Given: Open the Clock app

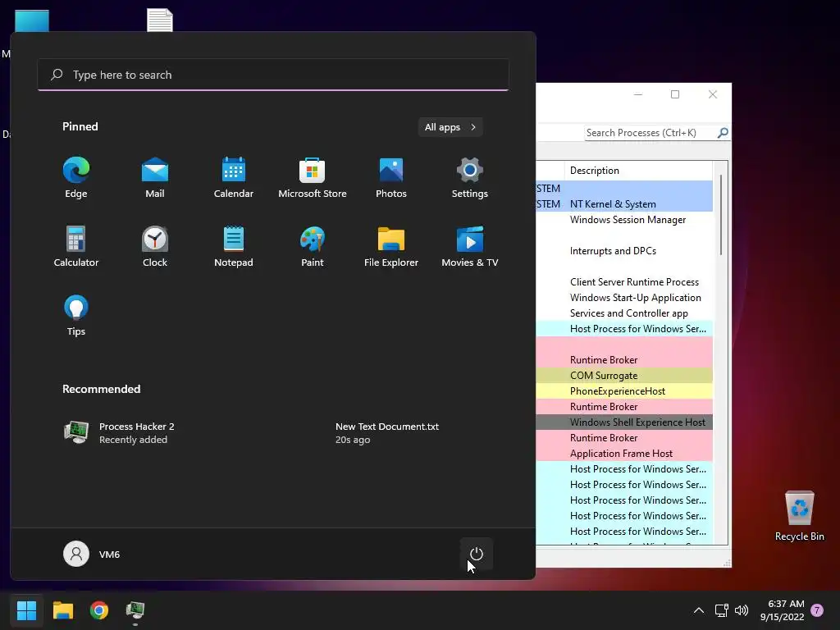Looking at the screenshot, I should pyautogui.click(x=155, y=247).
